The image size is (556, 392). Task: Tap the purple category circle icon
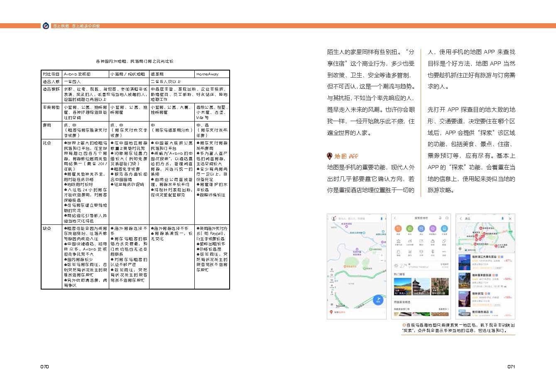[x=433, y=229]
